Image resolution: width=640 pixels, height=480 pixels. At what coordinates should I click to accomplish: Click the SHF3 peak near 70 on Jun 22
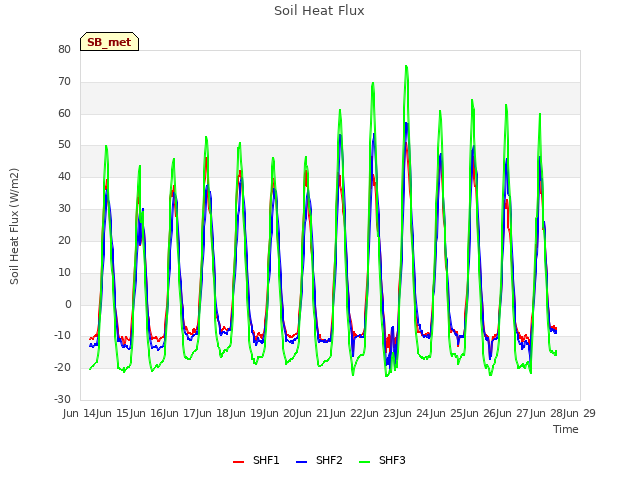click(373, 83)
